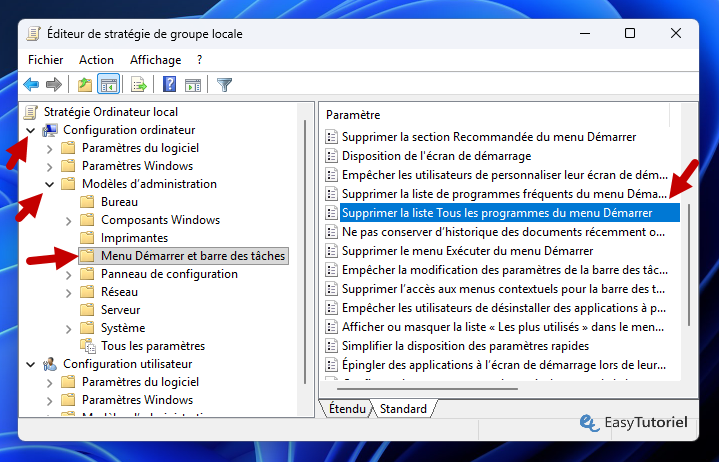719x462 pixels.
Task: Switch to the Étendu tab
Action: [x=347, y=409]
